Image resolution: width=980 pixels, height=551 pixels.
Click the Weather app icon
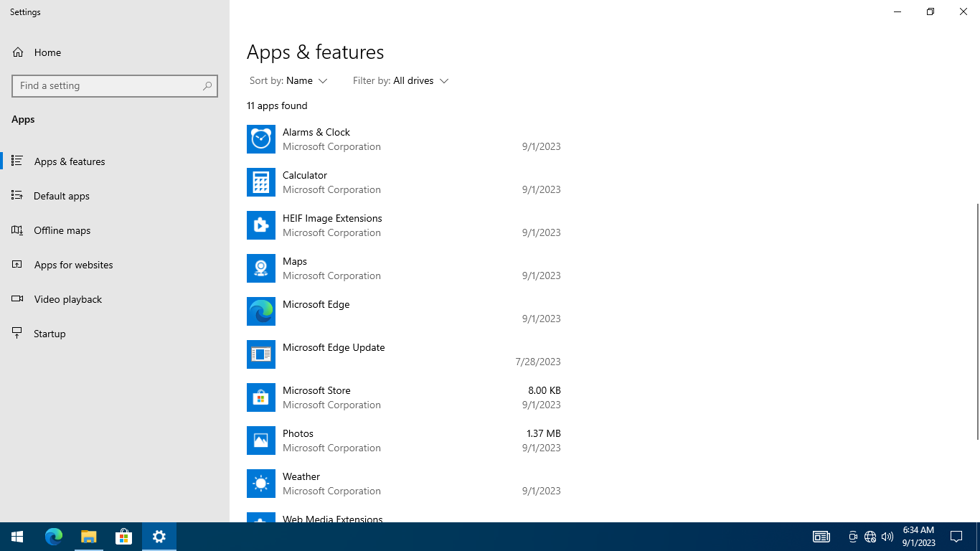(x=261, y=484)
